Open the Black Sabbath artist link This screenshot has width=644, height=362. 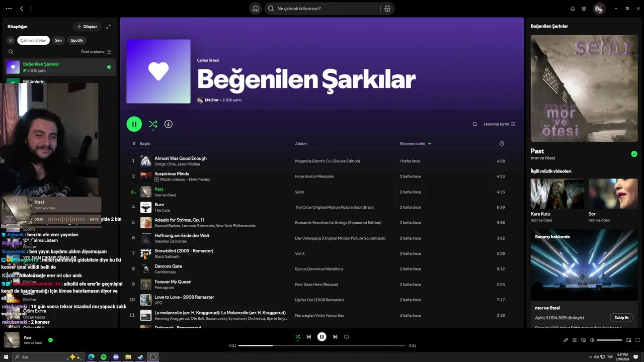coord(167,256)
